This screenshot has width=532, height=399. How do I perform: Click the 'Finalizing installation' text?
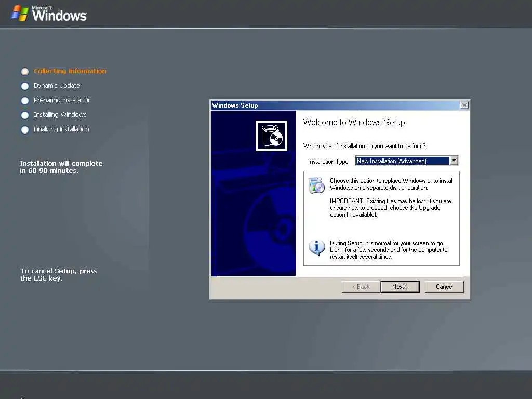(x=61, y=129)
